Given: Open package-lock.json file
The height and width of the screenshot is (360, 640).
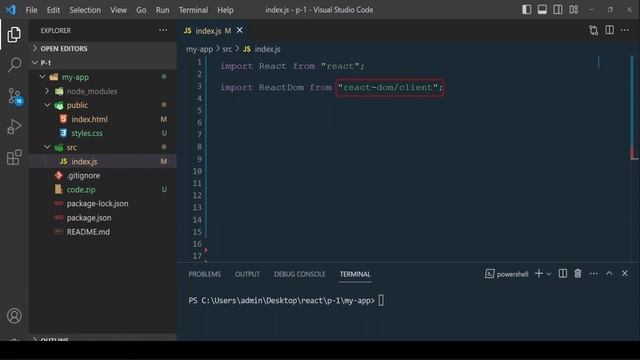Looking at the screenshot, I should click(103, 204).
